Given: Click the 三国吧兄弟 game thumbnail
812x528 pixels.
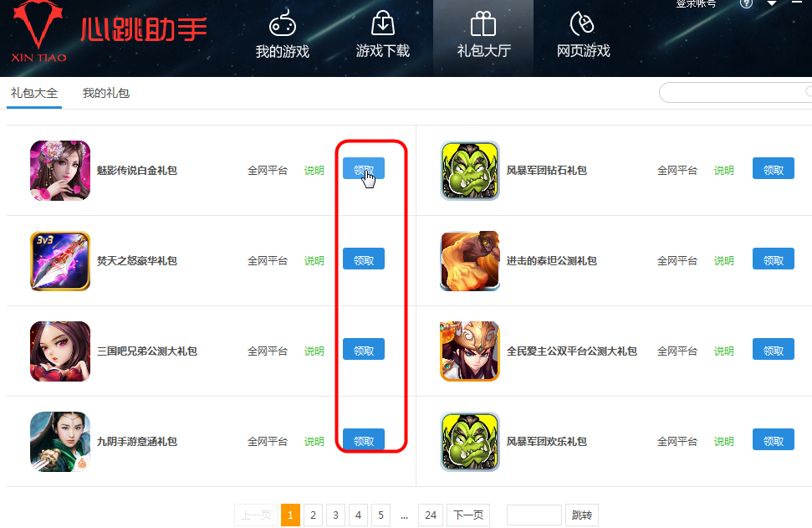Looking at the screenshot, I should coord(60,351).
